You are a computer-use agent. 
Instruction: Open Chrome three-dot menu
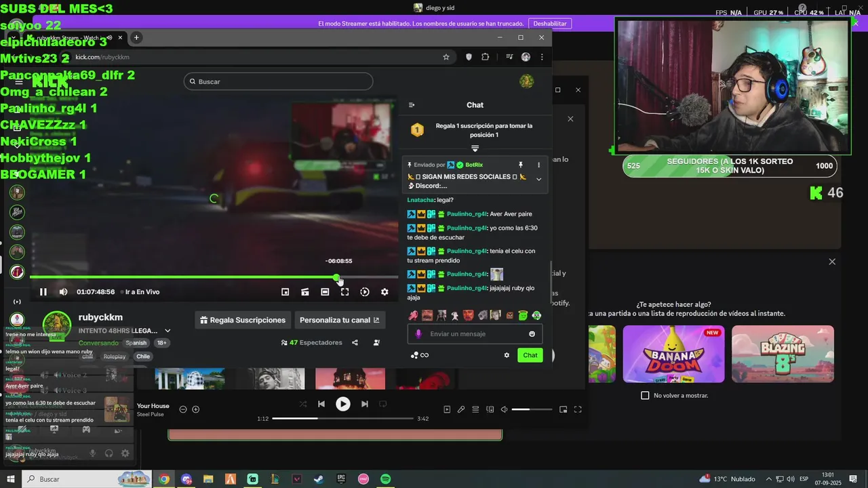tap(542, 57)
